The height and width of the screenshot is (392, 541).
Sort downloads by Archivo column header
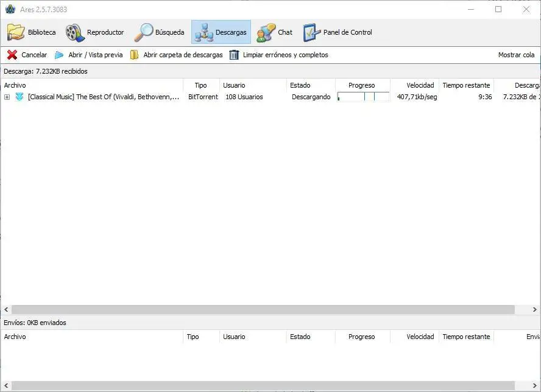pyautogui.click(x=92, y=85)
